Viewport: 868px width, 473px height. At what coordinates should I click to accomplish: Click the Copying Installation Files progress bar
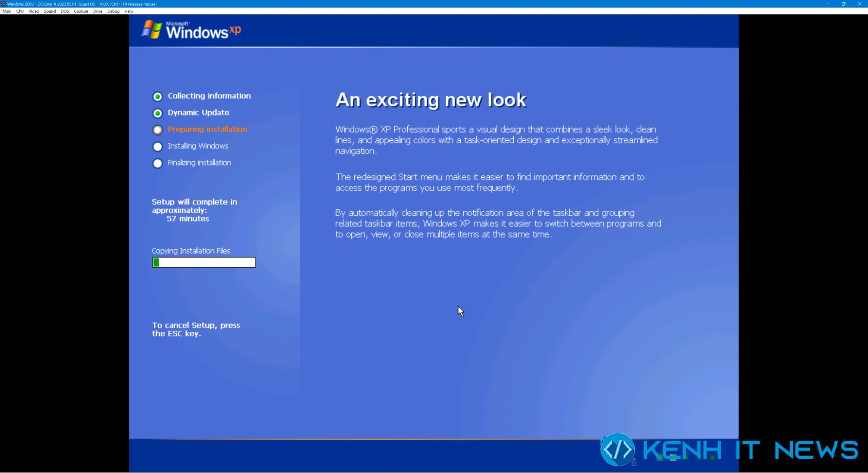[204, 262]
